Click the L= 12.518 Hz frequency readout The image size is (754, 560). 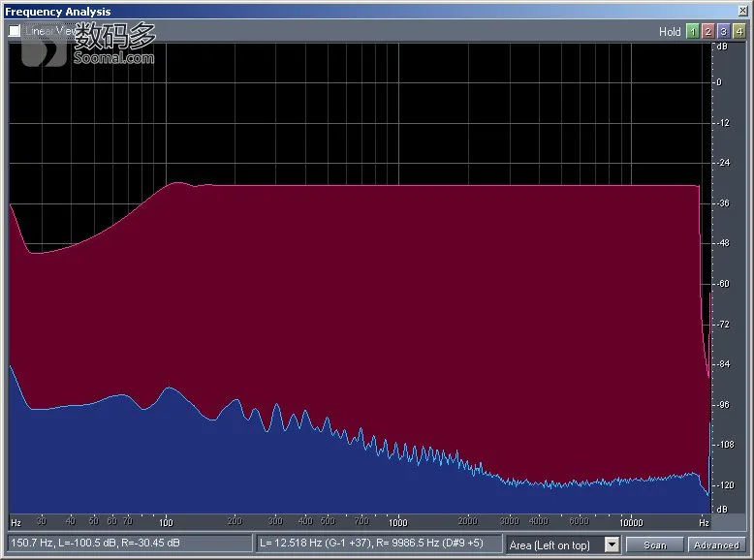[379, 544]
